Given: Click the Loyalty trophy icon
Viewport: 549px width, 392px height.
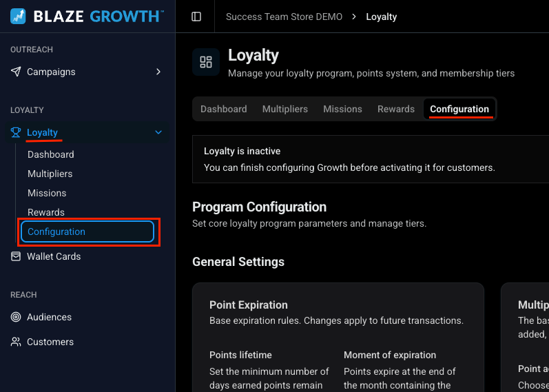Looking at the screenshot, I should point(16,132).
